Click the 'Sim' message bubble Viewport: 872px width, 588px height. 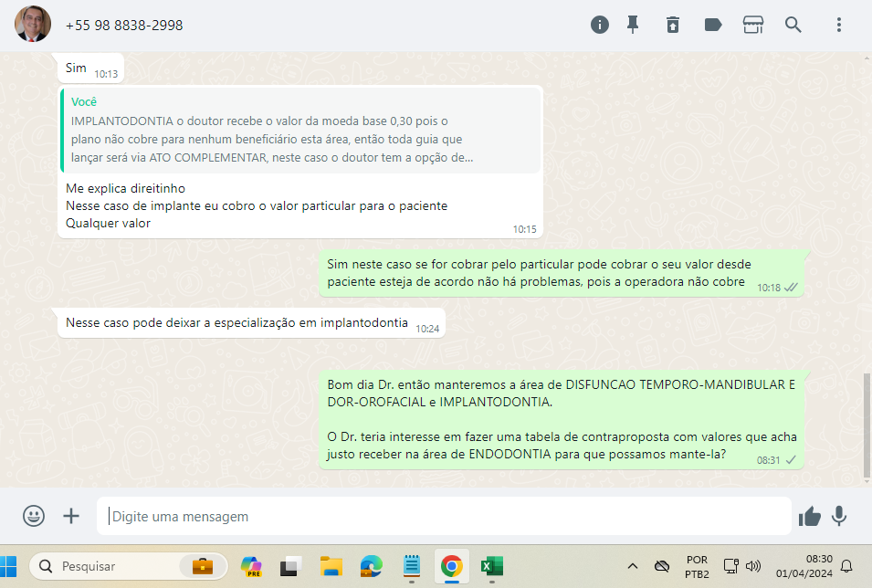(90, 68)
